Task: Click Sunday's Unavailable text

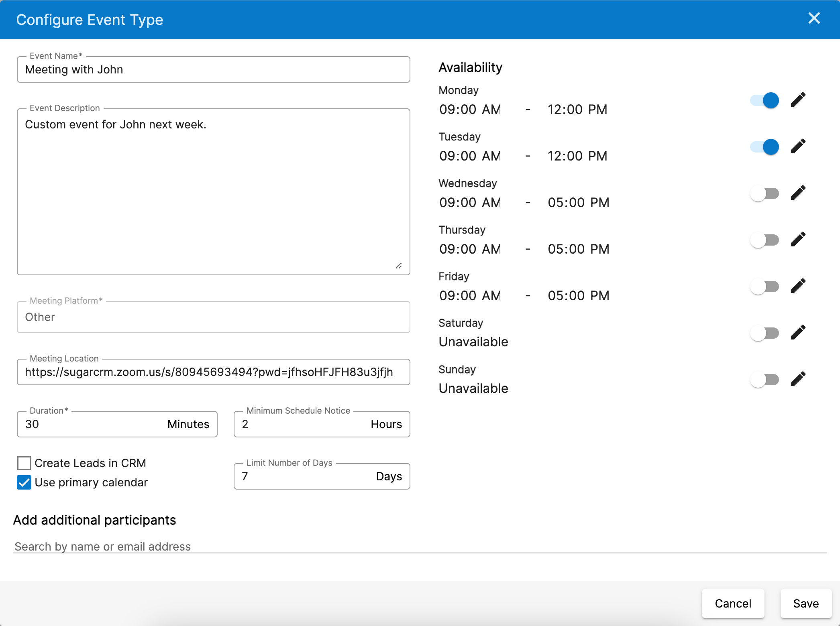Action: [473, 388]
